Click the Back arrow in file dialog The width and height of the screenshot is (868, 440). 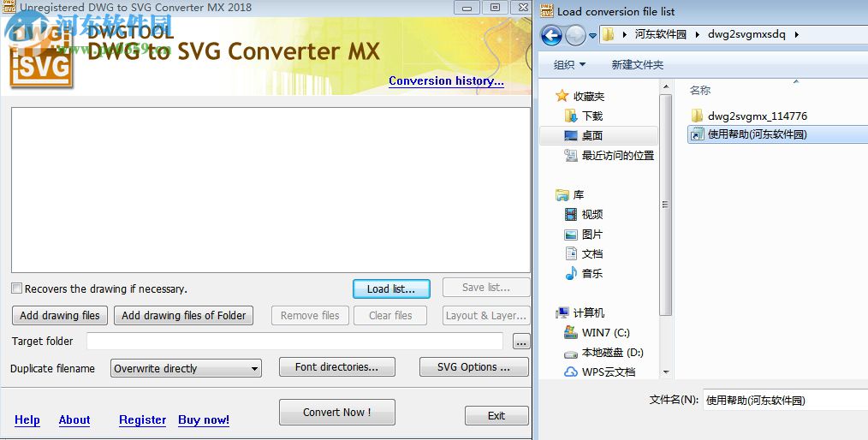[551, 35]
